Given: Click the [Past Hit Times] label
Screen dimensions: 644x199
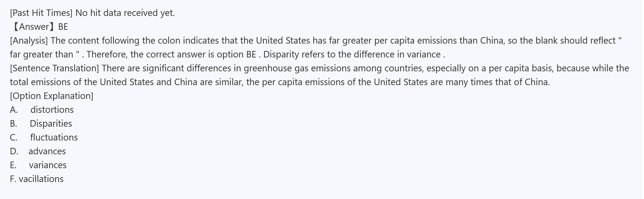Looking at the screenshot, I should 41,13.
